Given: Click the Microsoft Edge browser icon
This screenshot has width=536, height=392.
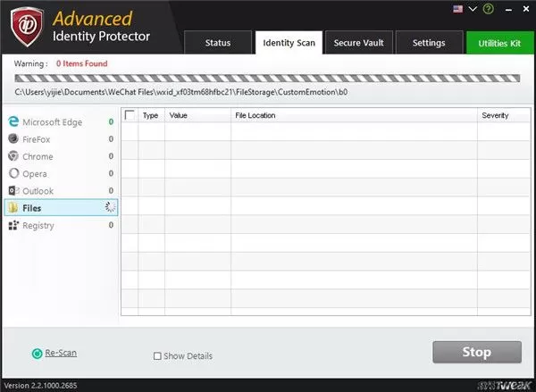Looking at the screenshot, I should pos(13,121).
